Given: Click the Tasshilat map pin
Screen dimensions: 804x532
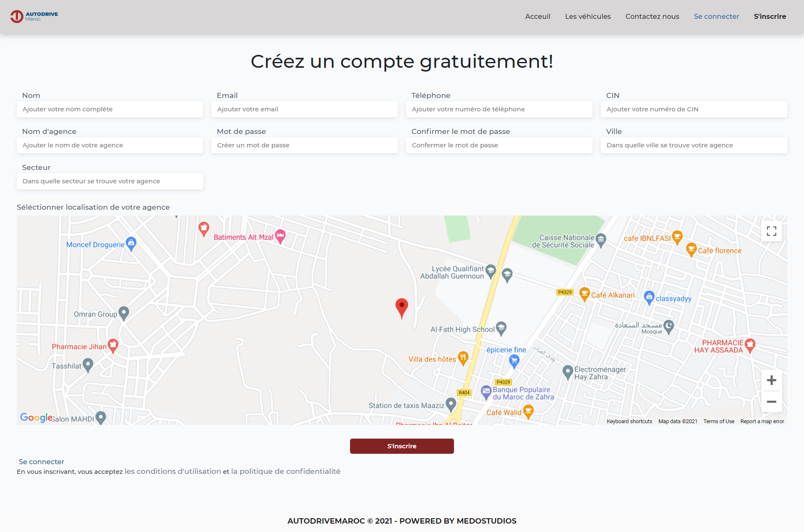Looking at the screenshot, I should tap(88, 365).
